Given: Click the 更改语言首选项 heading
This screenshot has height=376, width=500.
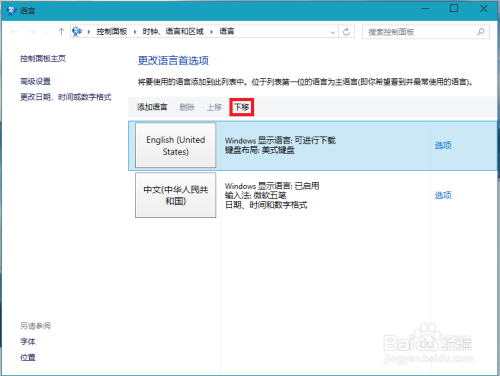Looking at the screenshot, I should coord(173,60).
